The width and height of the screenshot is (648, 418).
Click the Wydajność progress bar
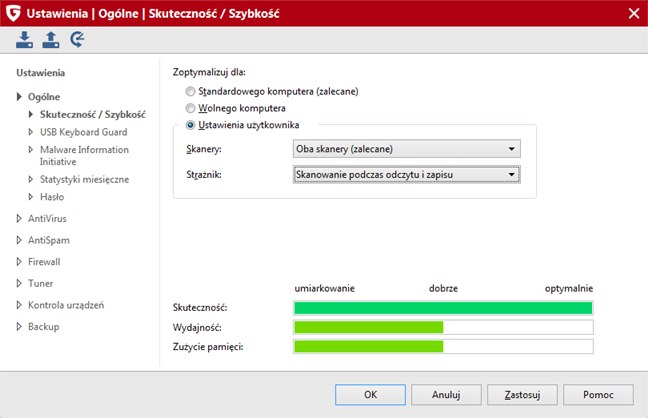pos(443,327)
